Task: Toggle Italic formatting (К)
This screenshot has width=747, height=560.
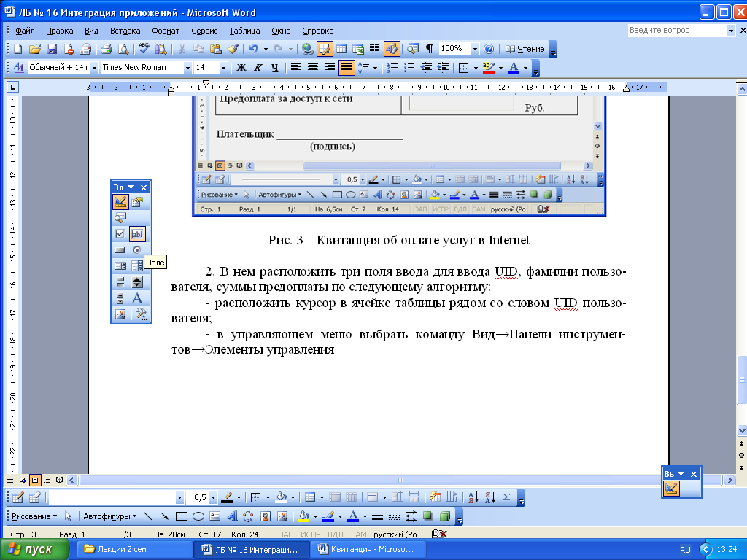Action: (258, 68)
